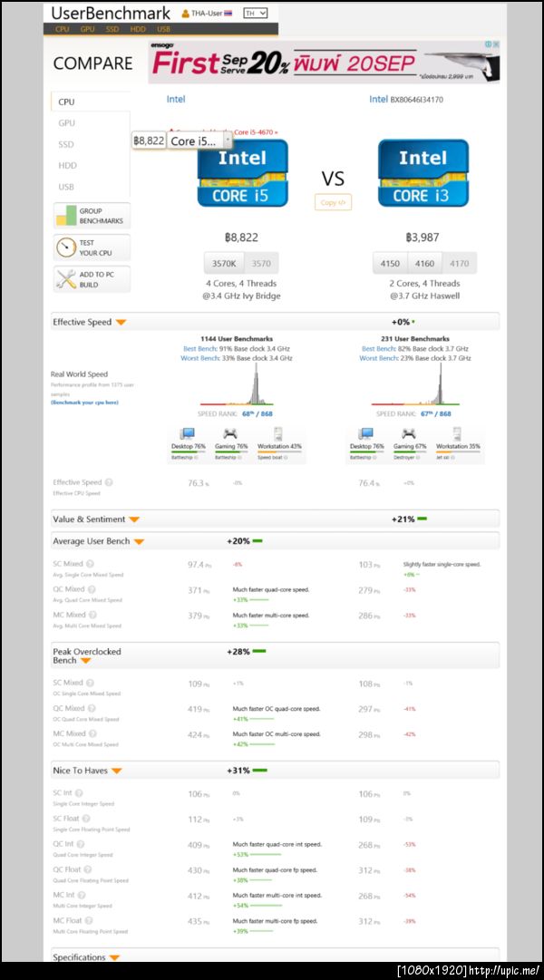The image size is (544, 980).
Task: Switch to the SSD side tab
Action: [x=66, y=144]
